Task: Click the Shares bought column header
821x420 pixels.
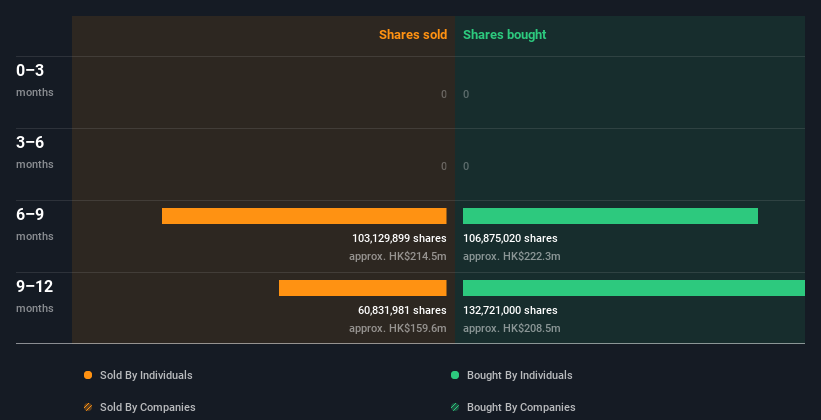Action: click(505, 35)
